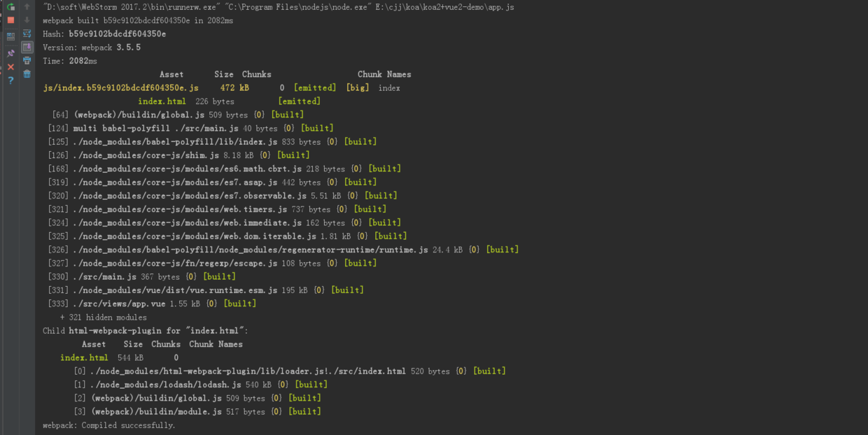
Task: Click the js/index.b59c9102bdcdf604350e.js asset name
Action: click(120, 88)
